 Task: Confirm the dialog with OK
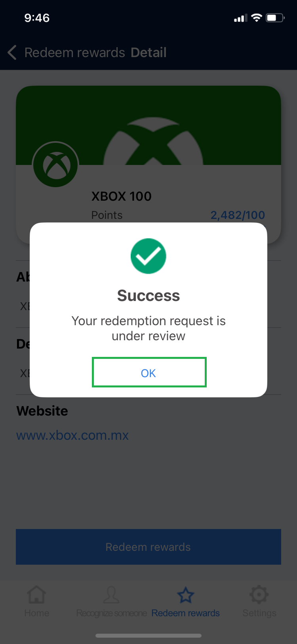(x=149, y=372)
